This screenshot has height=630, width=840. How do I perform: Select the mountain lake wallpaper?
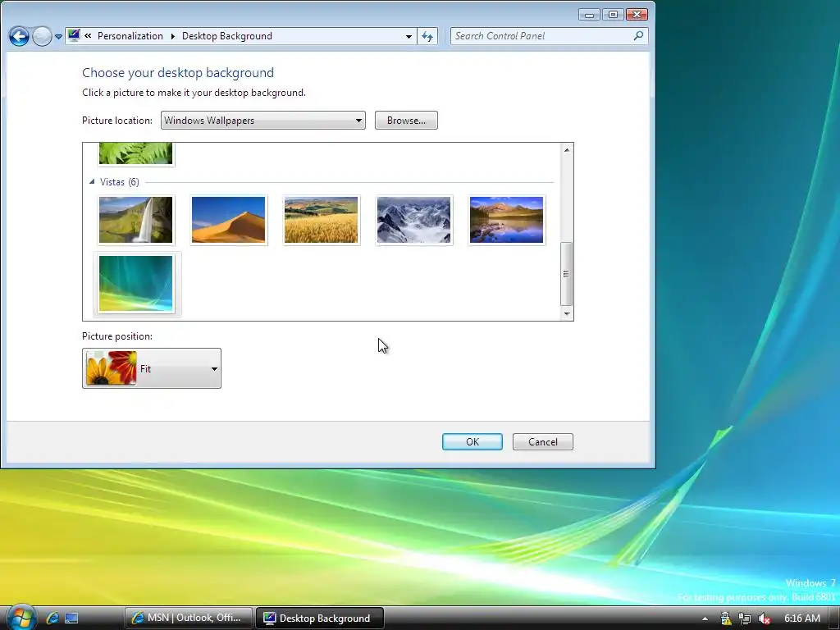coord(506,220)
